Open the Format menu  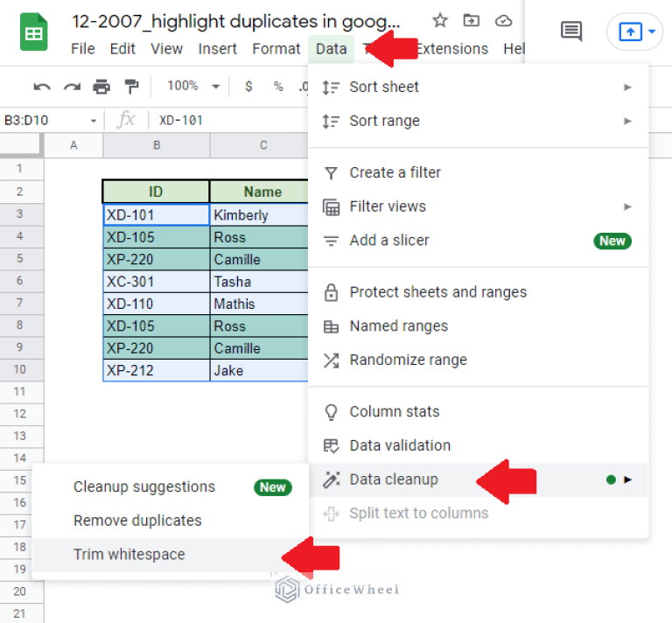click(x=276, y=49)
